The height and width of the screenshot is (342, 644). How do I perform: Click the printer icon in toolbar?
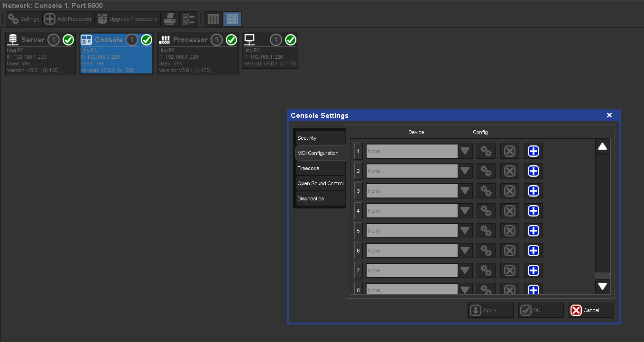pyautogui.click(x=170, y=19)
